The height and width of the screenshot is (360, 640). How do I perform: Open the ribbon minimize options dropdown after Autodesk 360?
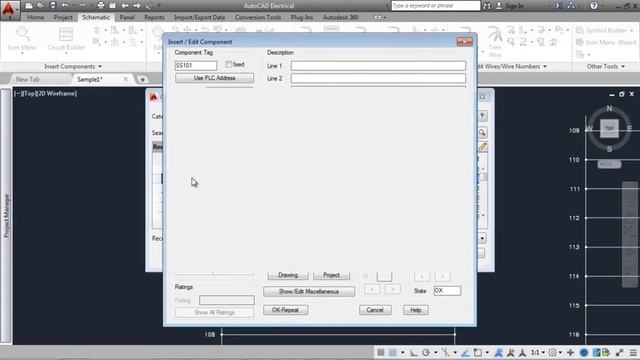[x=384, y=18]
